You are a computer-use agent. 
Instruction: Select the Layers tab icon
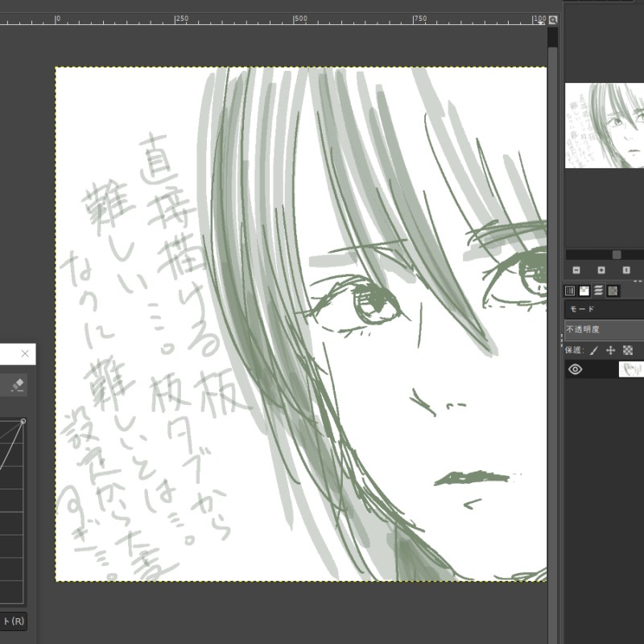point(598,291)
